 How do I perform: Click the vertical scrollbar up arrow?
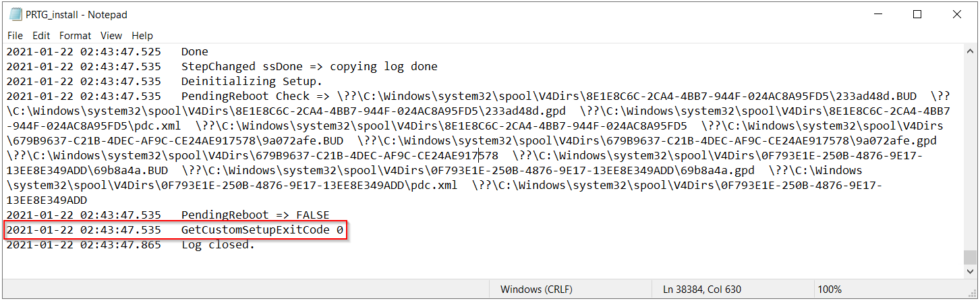click(x=970, y=51)
